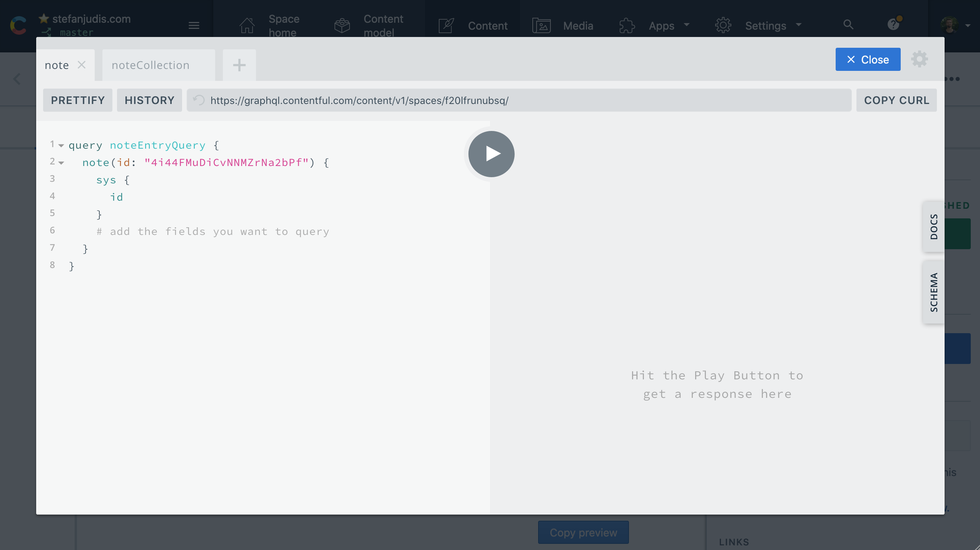Image resolution: width=980 pixels, height=550 pixels.
Task: Click the PRETTIFY button
Action: coord(78,100)
